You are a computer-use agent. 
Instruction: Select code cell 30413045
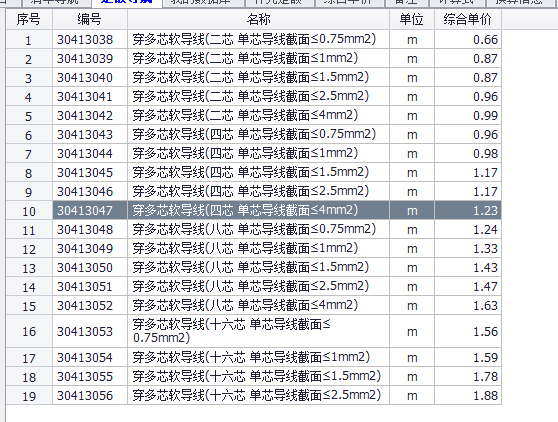tap(90, 173)
